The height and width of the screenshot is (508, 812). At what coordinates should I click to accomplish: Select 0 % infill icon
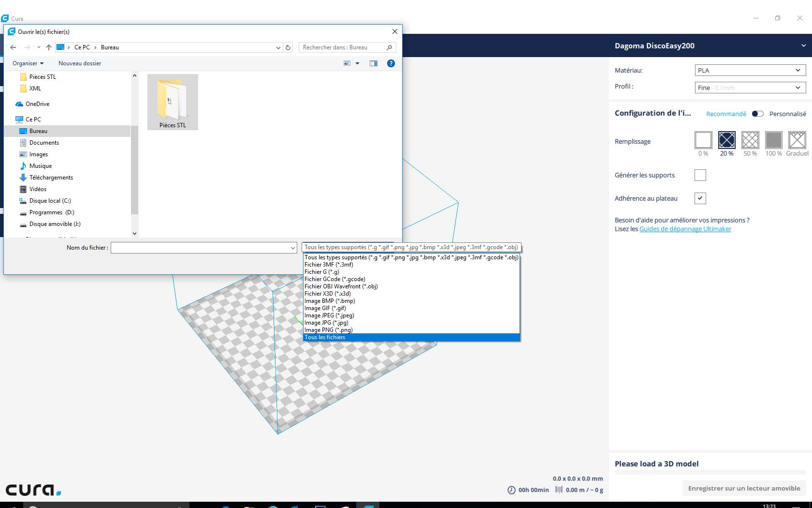pyautogui.click(x=703, y=140)
